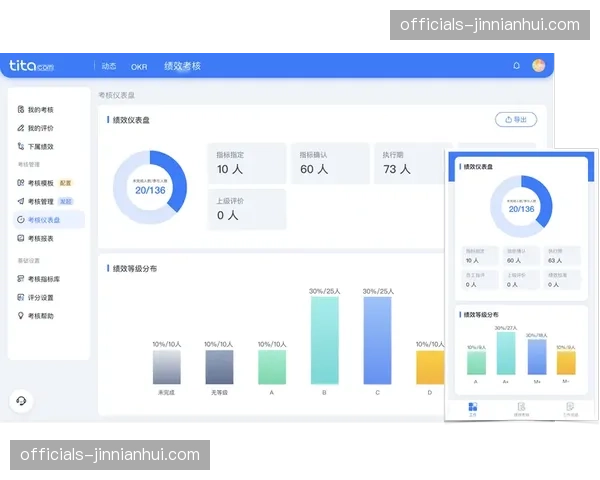
Task: Go to 下属绩效 in the sidebar
Action: click(x=40, y=146)
